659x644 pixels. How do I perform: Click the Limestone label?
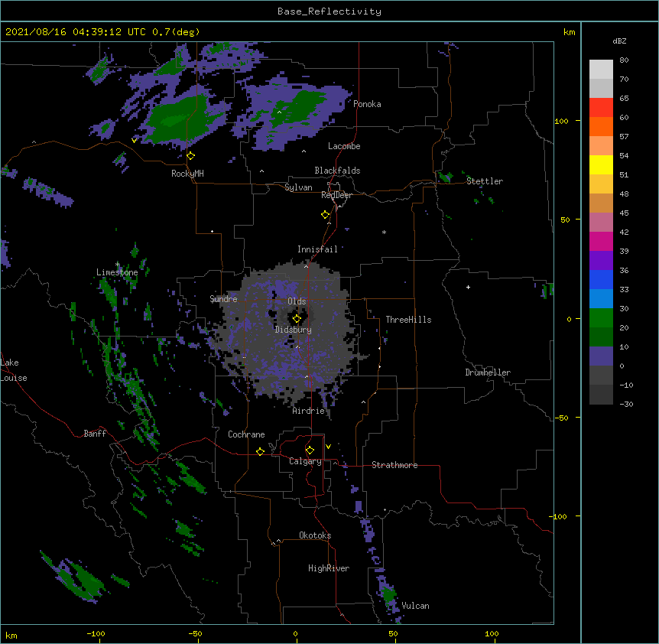[117, 272]
